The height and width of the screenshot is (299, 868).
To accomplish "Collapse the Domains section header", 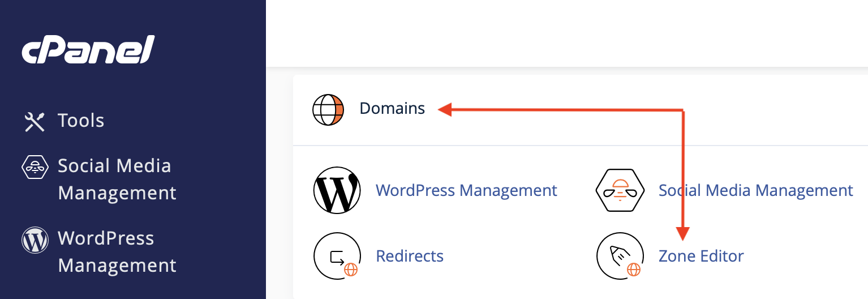I will (x=581, y=109).
